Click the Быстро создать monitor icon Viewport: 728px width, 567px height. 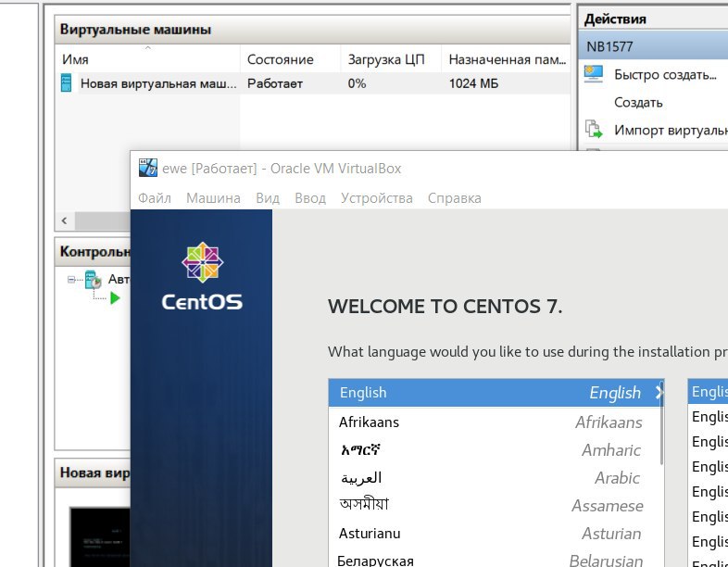click(x=594, y=74)
